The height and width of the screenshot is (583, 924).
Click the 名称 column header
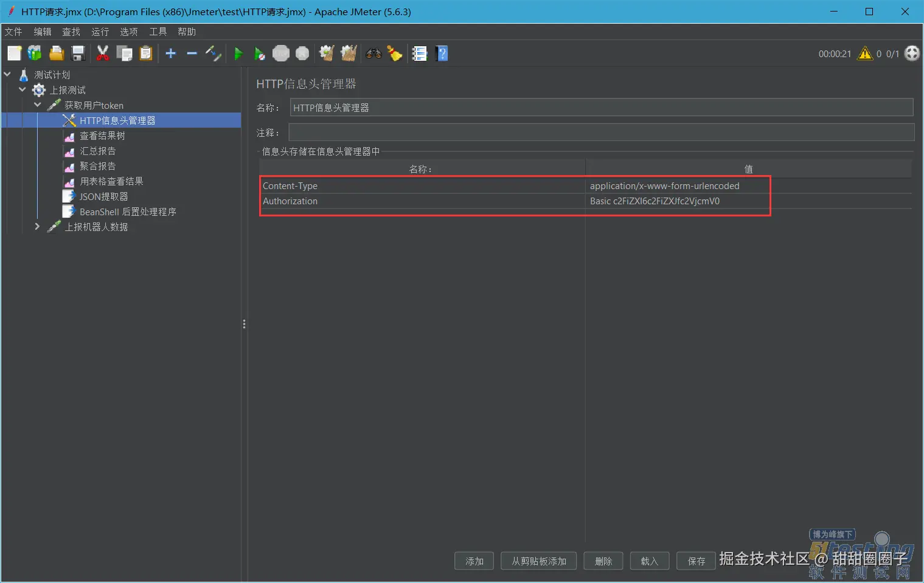pyautogui.click(x=422, y=168)
